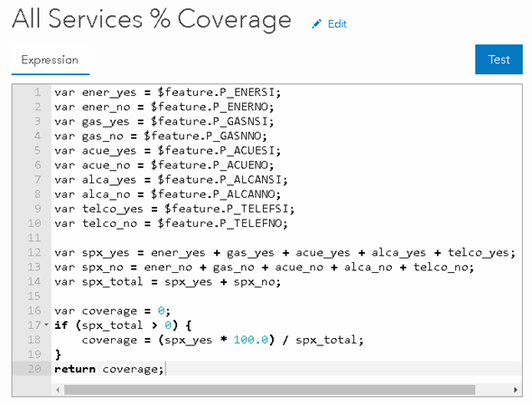Screen dimensions: 532x404
Task: Click the line with $feature.P_ALCANSI
Action: [171, 180]
